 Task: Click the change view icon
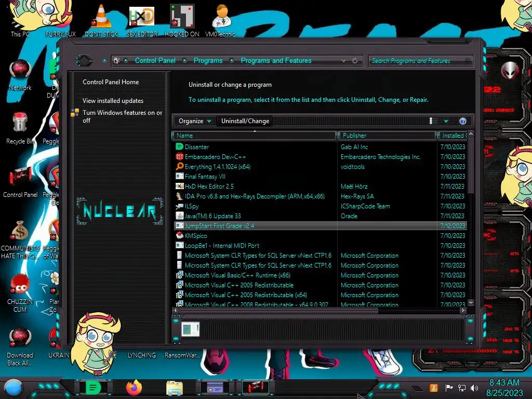click(x=433, y=121)
